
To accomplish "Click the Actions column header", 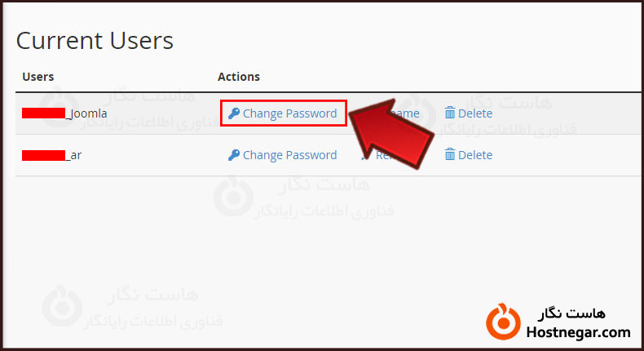I will [x=239, y=77].
